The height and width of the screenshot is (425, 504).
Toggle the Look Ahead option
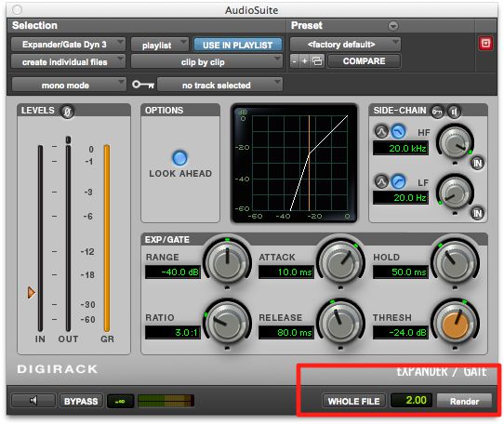(x=179, y=158)
